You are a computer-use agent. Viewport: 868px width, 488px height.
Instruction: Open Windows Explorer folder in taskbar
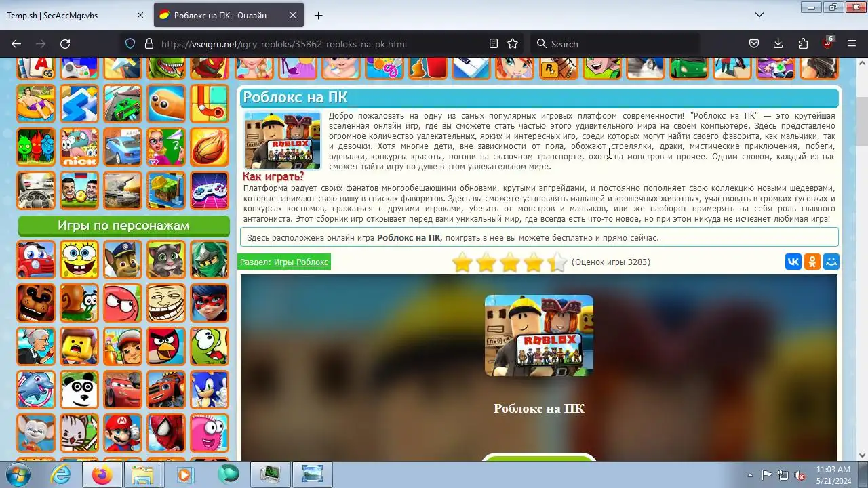[144, 474]
